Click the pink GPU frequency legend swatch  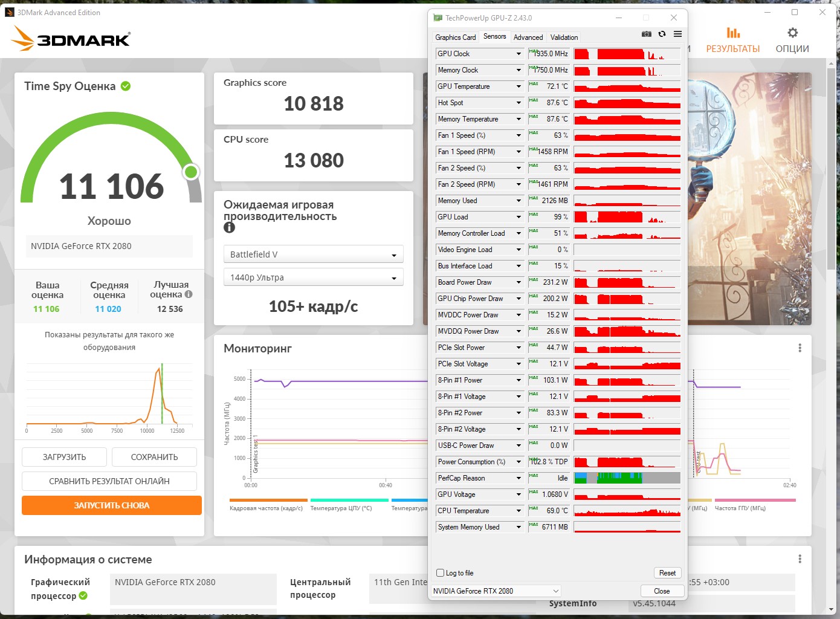click(x=755, y=501)
